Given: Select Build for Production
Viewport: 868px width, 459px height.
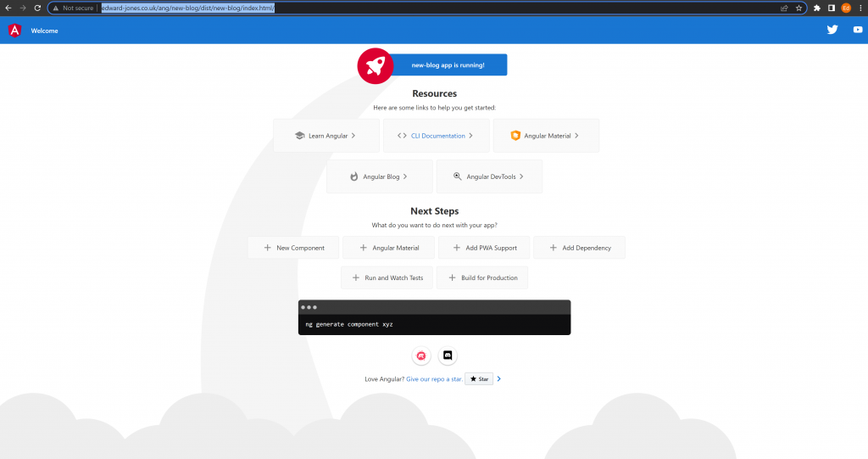Looking at the screenshot, I should point(482,277).
